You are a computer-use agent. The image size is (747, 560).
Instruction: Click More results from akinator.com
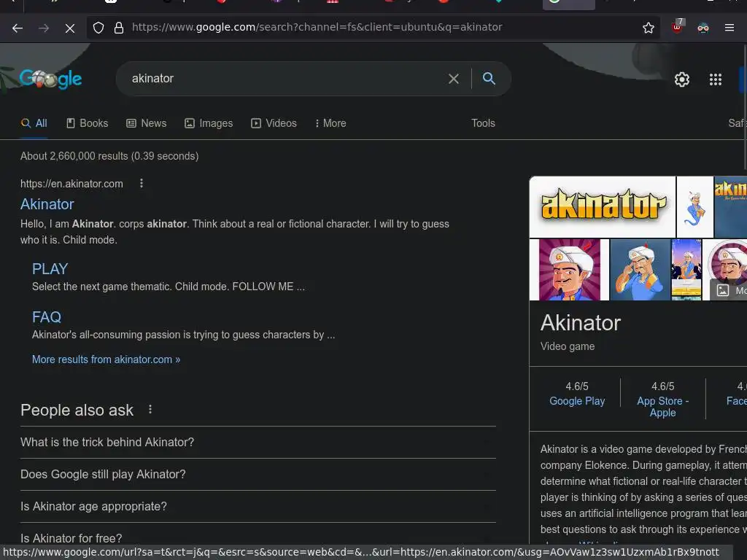(106, 359)
